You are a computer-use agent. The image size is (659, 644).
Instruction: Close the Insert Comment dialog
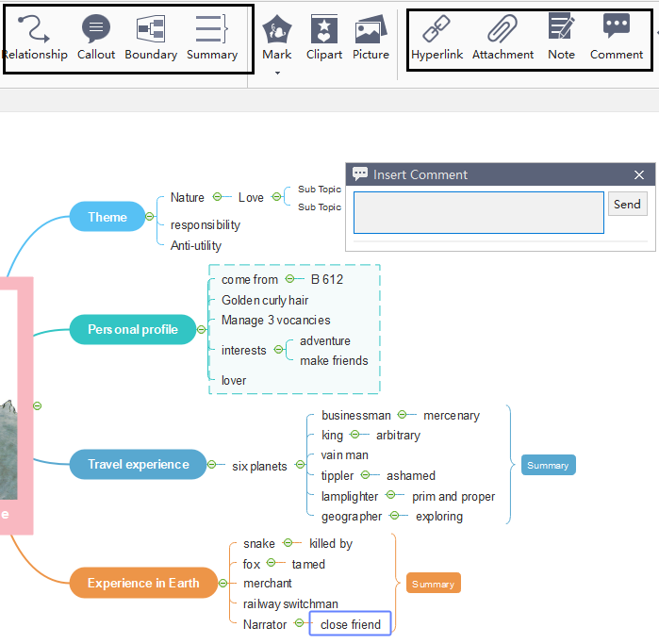(639, 174)
